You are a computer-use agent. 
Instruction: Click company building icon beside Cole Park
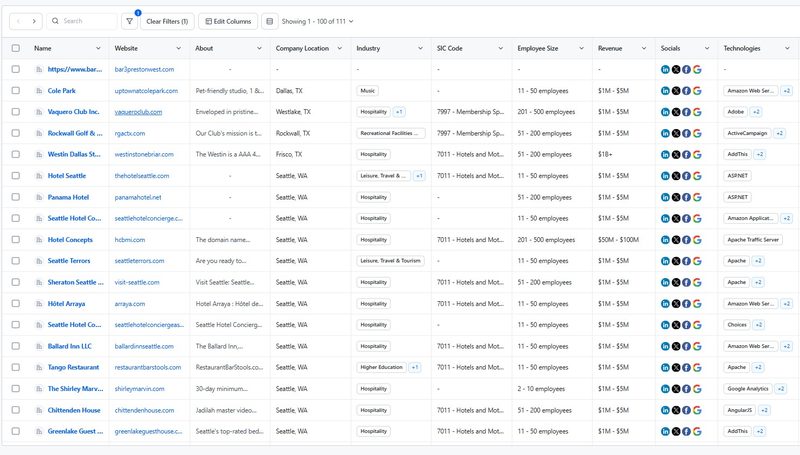39,91
